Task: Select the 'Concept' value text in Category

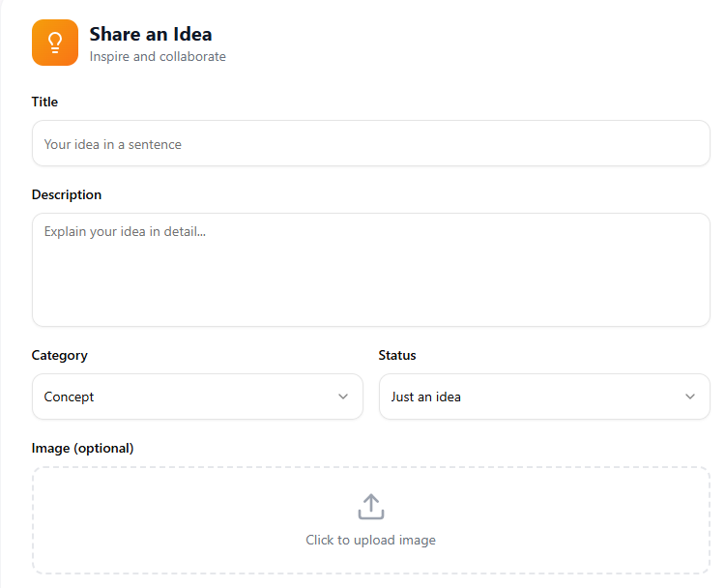Action: (x=70, y=397)
